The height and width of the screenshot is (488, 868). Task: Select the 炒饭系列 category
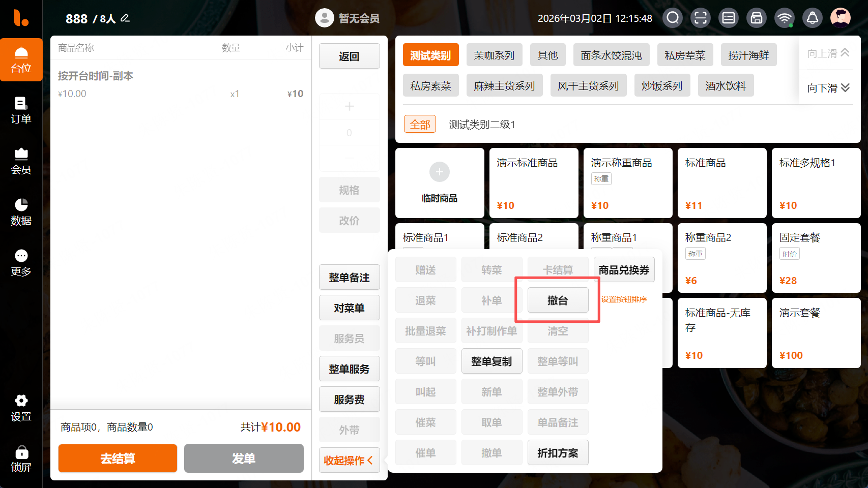click(662, 85)
